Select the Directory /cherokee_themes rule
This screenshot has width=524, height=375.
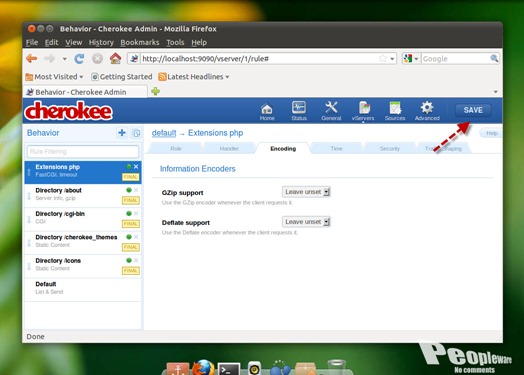[x=83, y=242]
